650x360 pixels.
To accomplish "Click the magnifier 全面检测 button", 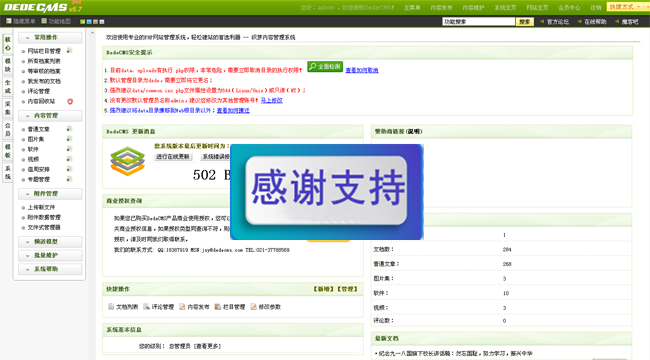I will [x=325, y=66].
